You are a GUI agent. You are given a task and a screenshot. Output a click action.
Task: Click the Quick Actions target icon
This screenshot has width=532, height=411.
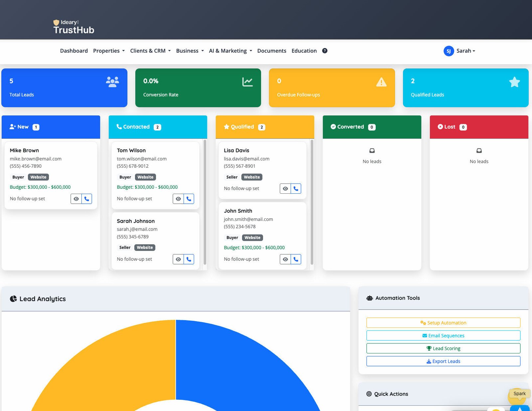point(369,394)
